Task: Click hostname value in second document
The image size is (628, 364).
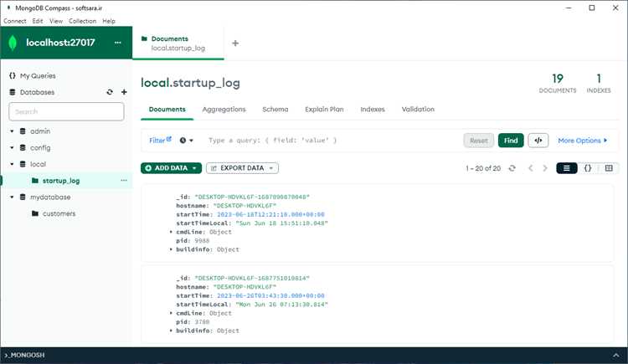Action: pyautogui.click(x=245, y=287)
